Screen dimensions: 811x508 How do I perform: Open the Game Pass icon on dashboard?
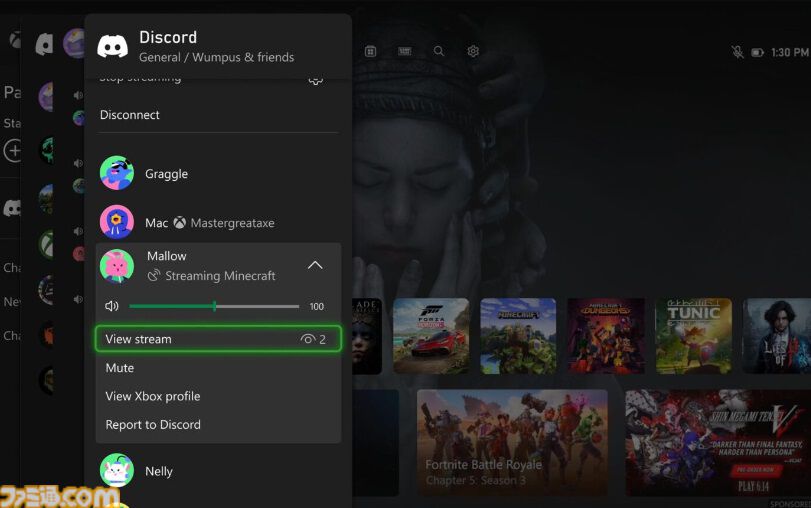pos(404,51)
